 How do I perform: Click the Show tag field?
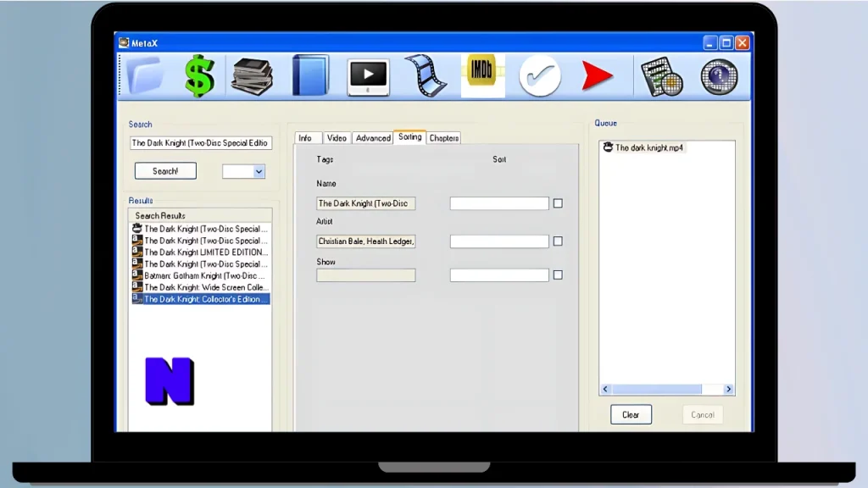click(366, 275)
